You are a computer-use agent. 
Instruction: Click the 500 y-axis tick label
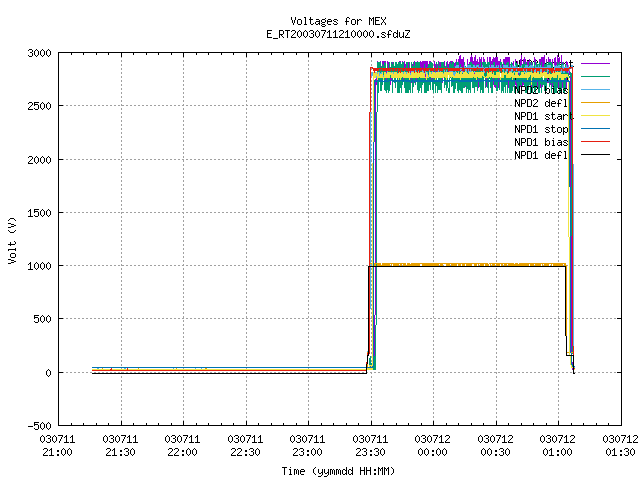coord(42,319)
